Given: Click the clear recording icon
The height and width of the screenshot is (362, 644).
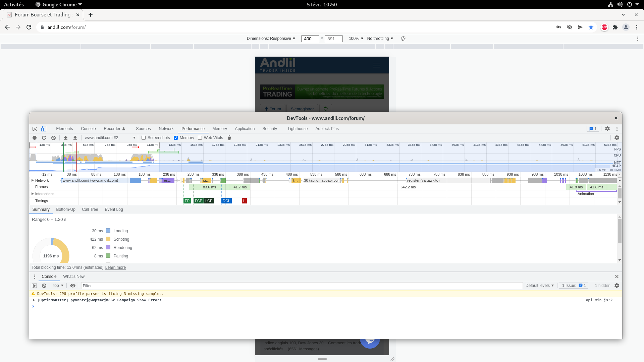Looking at the screenshot, I should [x=53, y=138].
